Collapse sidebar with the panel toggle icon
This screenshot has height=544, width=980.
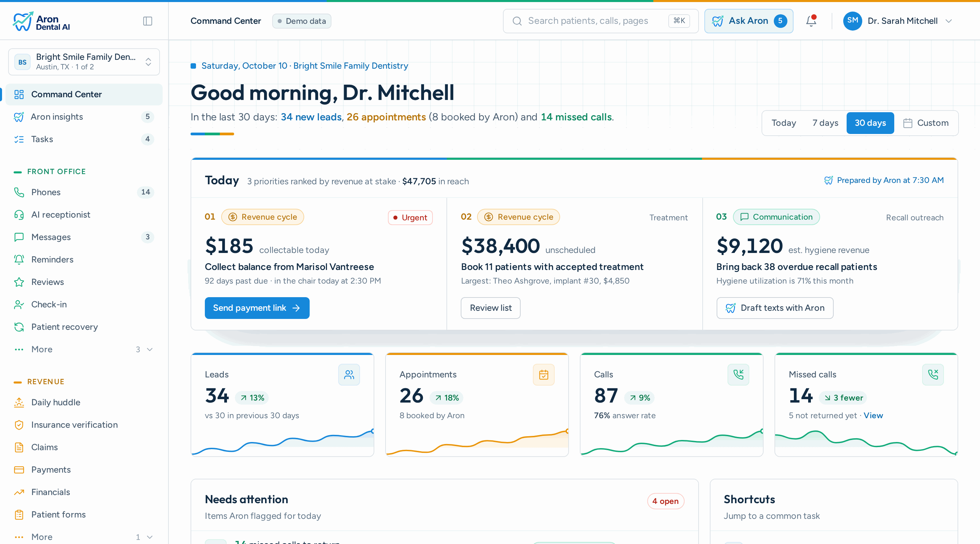[x=148, y=21]
